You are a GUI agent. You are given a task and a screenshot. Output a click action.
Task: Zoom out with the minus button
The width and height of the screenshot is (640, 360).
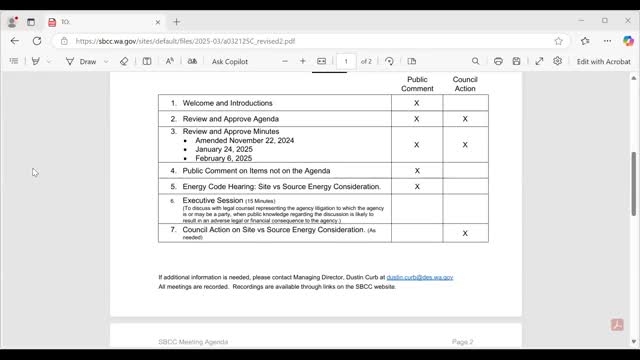[285, 61]
